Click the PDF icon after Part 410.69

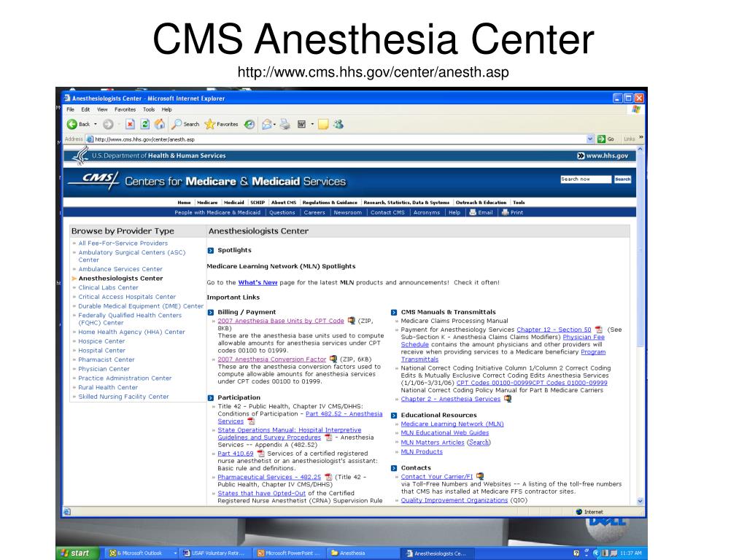(x=260, y=454)
